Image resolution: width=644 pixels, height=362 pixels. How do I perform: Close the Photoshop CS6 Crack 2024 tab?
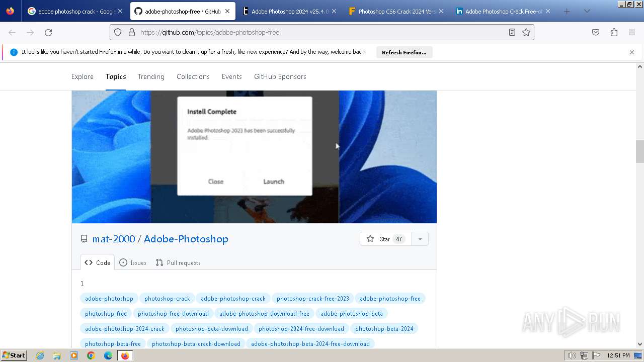click(441, 11)
